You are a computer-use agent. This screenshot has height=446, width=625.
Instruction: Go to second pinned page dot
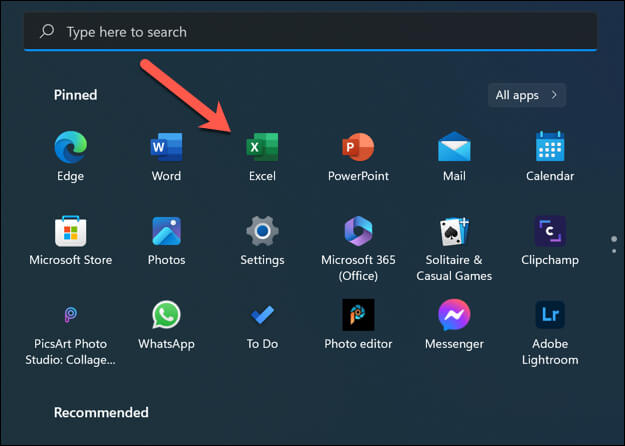[x=614, y=251]
